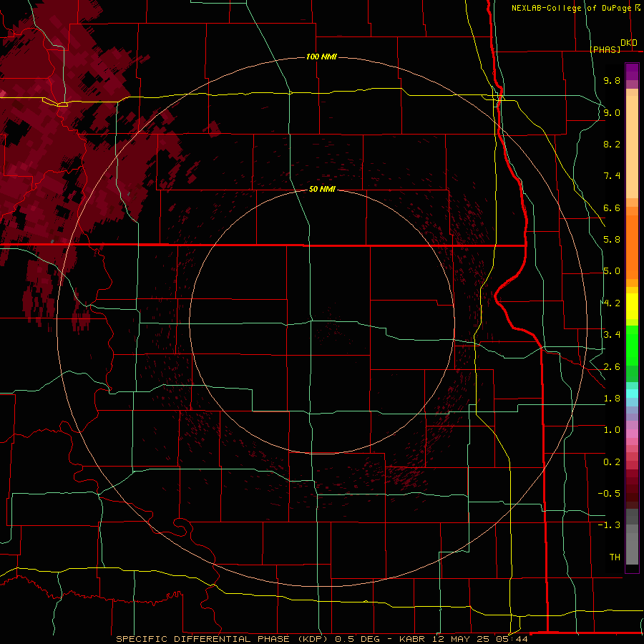
Task: Click the 5.0 color scale value
Action: coord(612,271)
